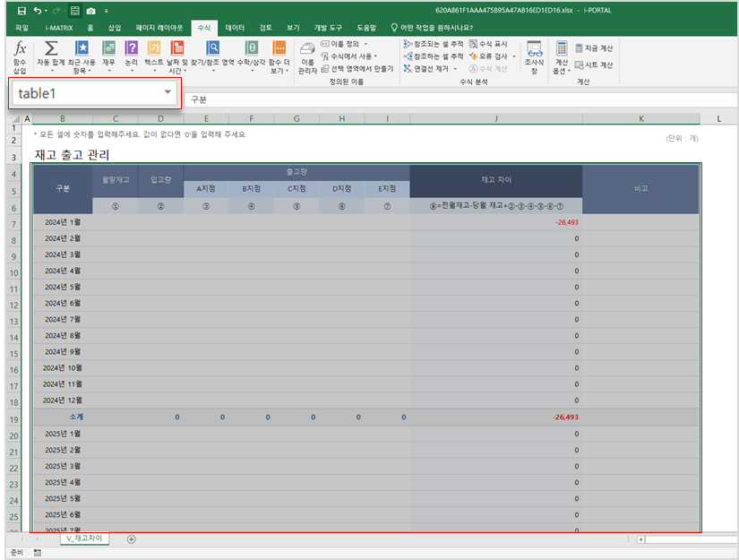Click Calculate Now (지금 계산) button
The width and height of the screenshot is (739, 560).
point(594,48)
